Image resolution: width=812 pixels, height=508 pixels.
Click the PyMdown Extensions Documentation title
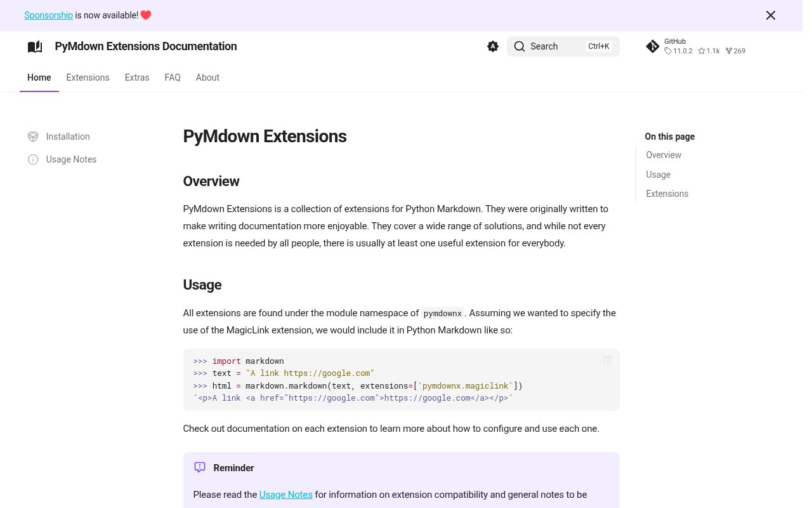pos(146,46)
